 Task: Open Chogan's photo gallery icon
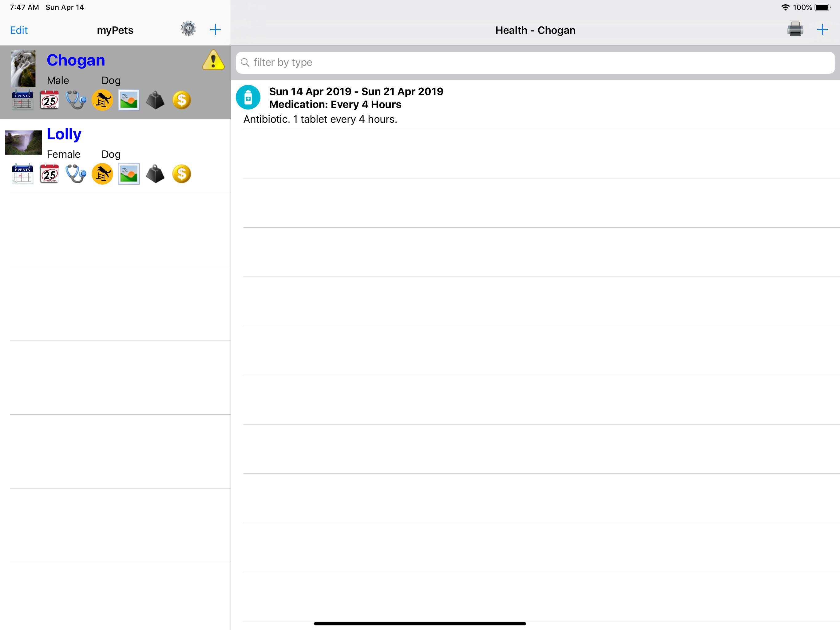click(x=129, y=100)
